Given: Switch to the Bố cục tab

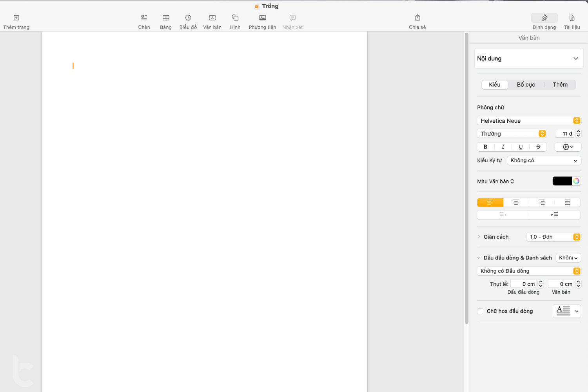Looking at the screenshot, I should [x=526, y=85].
